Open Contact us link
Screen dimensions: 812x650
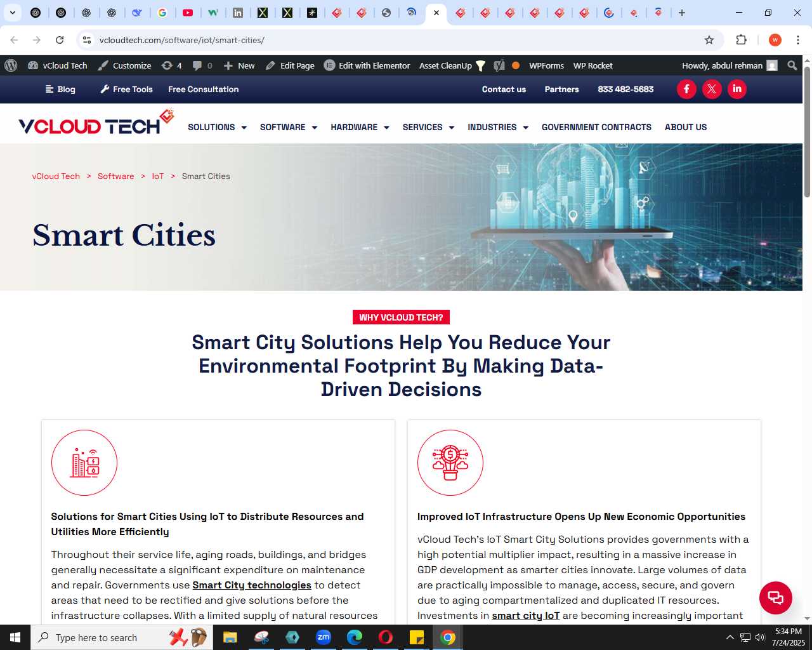click(x=504, y=90)
